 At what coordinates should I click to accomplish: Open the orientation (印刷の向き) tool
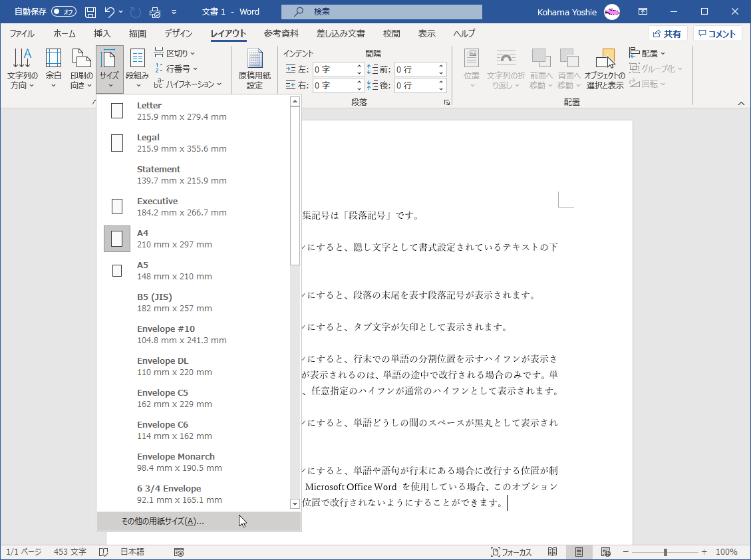point(81,69)
